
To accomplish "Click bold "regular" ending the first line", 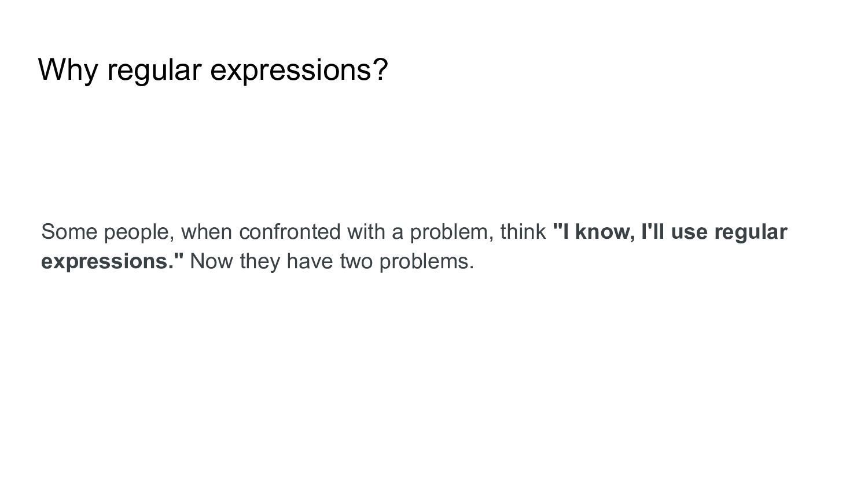I will (x=751, y=232).
